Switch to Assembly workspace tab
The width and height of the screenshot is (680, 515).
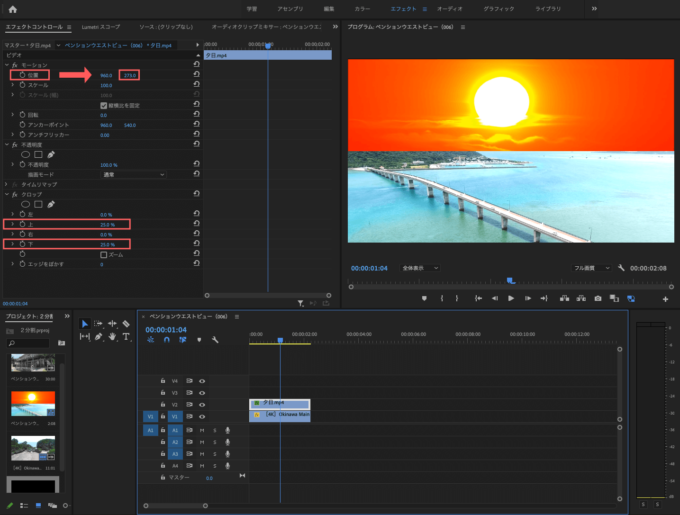point(291,9)
